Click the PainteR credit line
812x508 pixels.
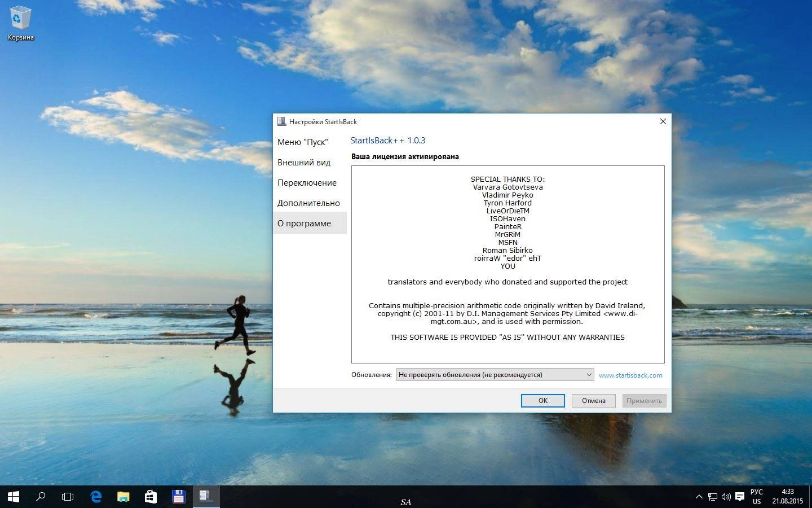point(508,227)
